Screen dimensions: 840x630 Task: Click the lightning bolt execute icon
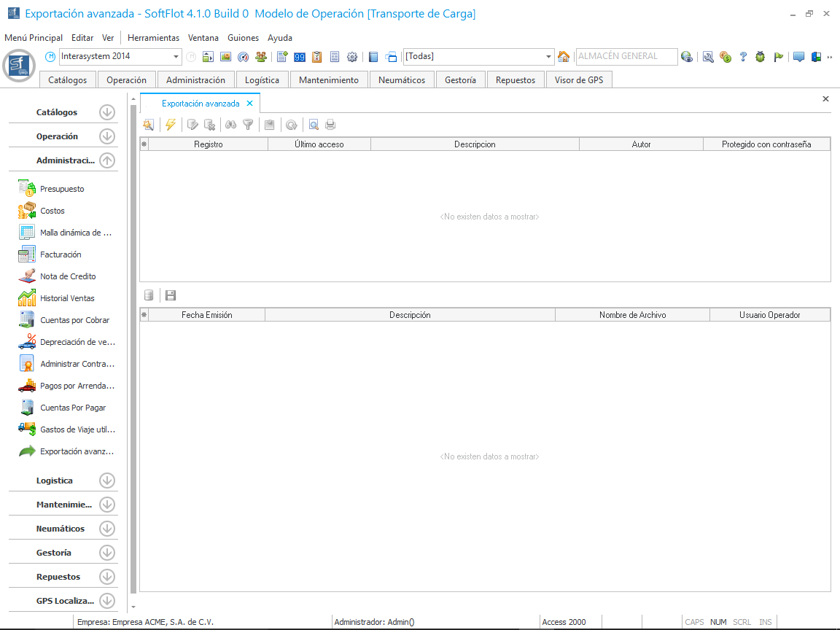[171, 125]
